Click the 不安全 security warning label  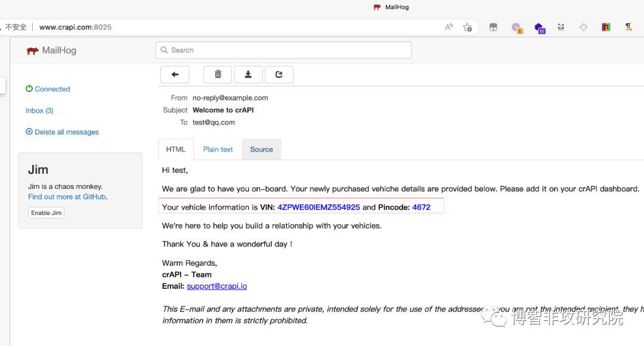[x=16, y=27]
